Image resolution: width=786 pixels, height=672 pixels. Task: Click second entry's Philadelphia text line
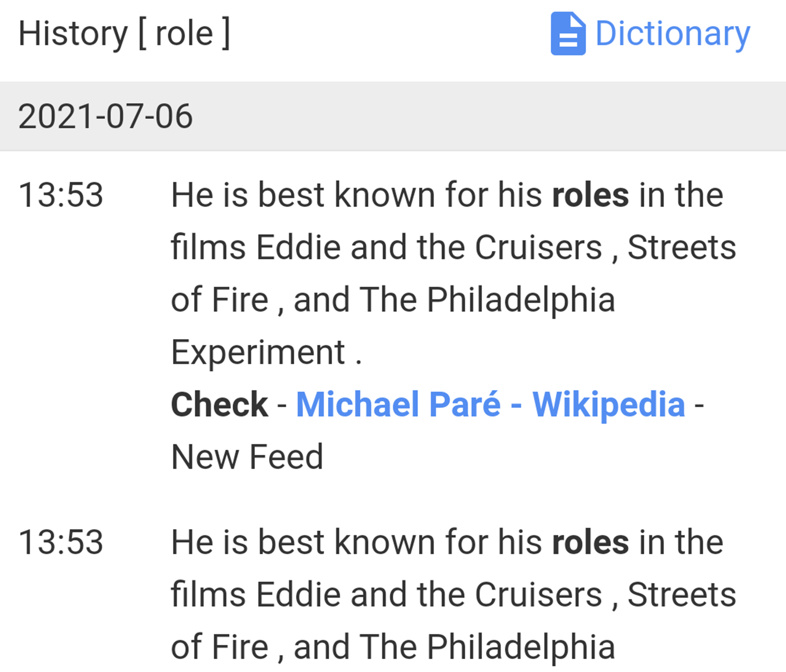393,648
